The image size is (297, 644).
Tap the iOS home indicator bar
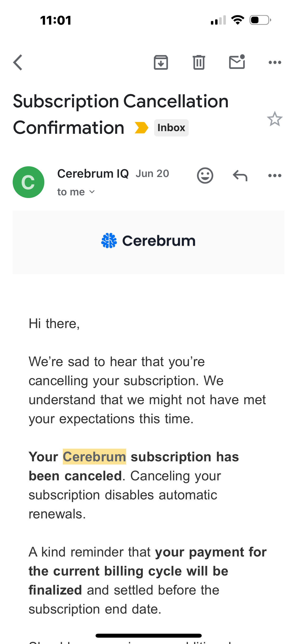(148, 636)
